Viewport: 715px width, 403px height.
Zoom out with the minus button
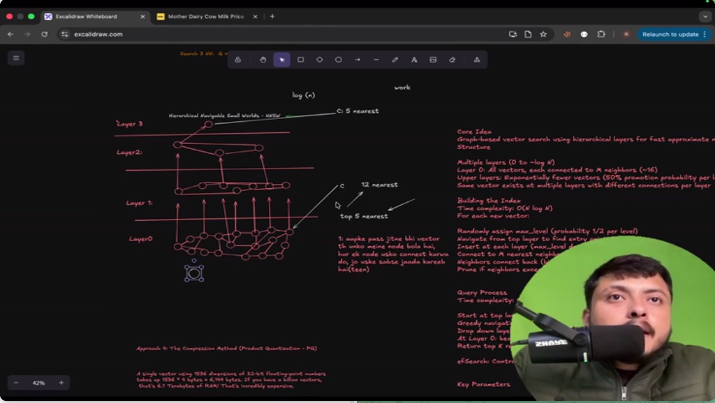16,382
